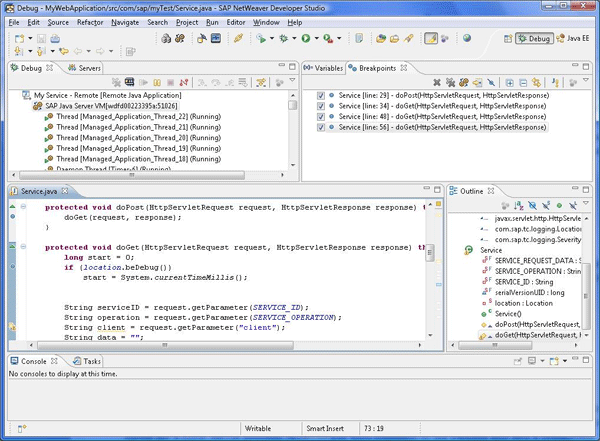This screenshot has height=441, width=600.
Task: Click the Debug view vertical scrollbar
Action: click(293, 130)
